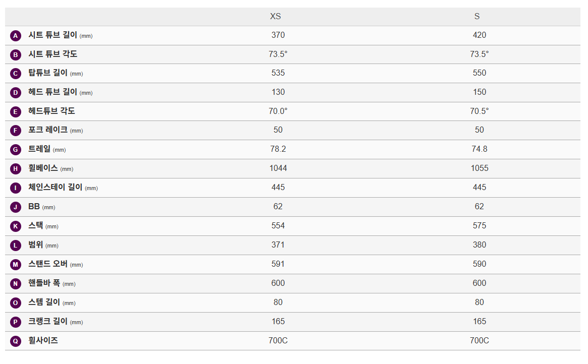Select the S size column header
The height and width of the screenshot is (364, 588).
(477, 17)
